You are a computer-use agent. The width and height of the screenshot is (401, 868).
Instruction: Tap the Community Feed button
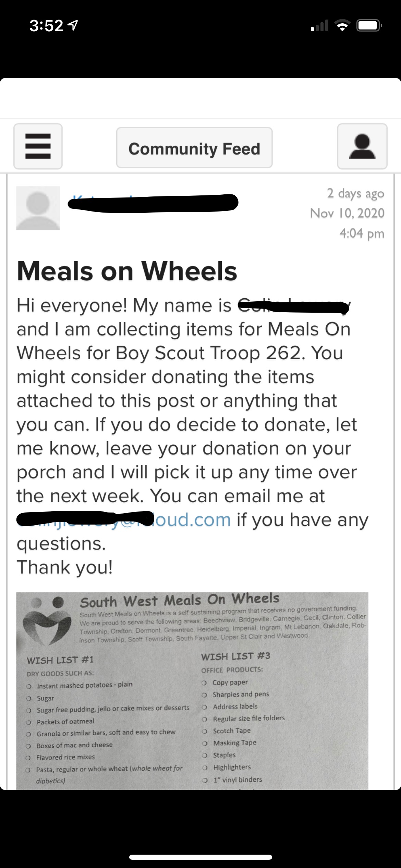pos(194,148)
